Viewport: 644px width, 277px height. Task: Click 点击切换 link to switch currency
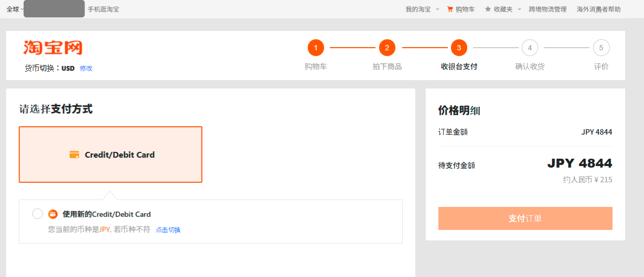[x=168, y=230]
